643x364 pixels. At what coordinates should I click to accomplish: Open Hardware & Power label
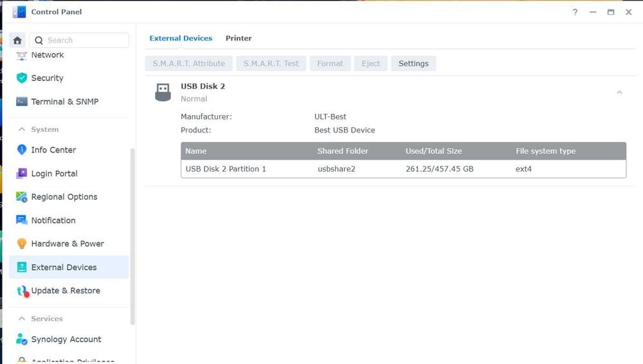tap(68, 243)
